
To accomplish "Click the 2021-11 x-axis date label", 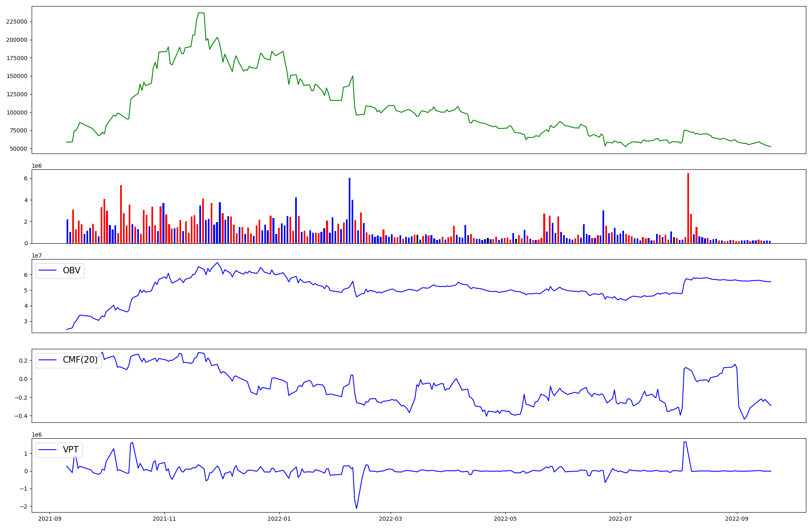I will 165,519.
